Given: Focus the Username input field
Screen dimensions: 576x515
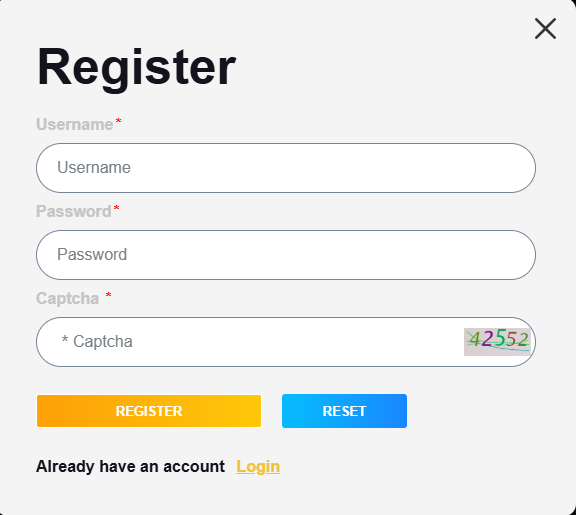Looking at the screenshot, I should [x=286, y=168].
